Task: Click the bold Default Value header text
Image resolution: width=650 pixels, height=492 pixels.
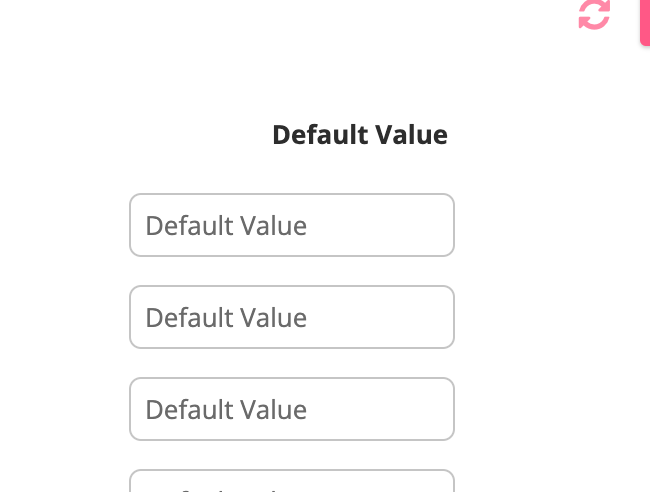Action: tap(360, 135)
